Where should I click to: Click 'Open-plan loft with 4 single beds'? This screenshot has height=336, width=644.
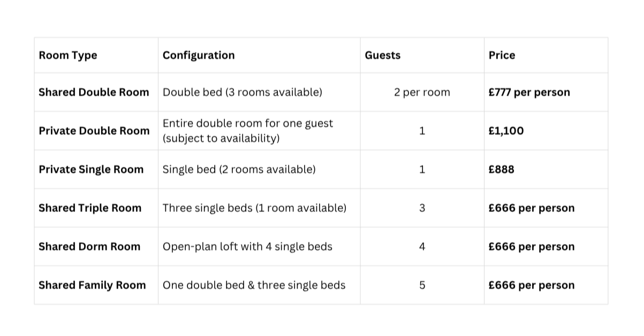248,247
